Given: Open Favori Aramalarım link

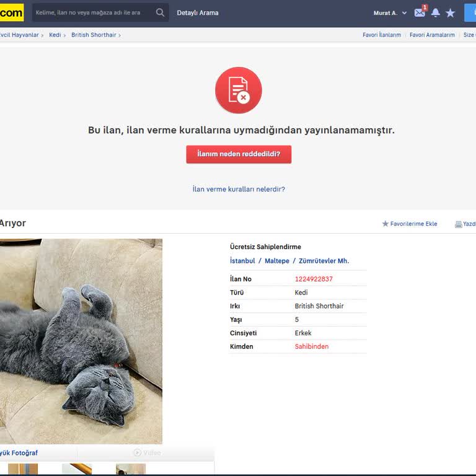Looking at the screenshot, I should click(432, 35).
